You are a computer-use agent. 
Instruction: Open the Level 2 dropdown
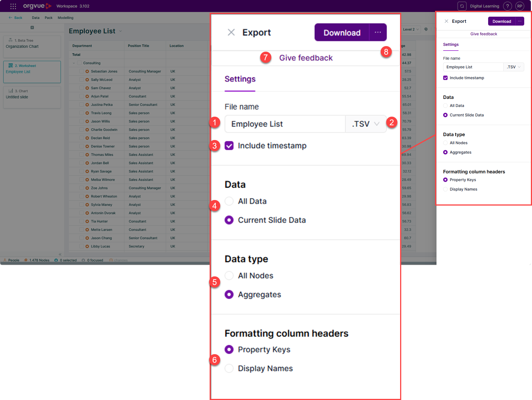(x=411, y=29)
